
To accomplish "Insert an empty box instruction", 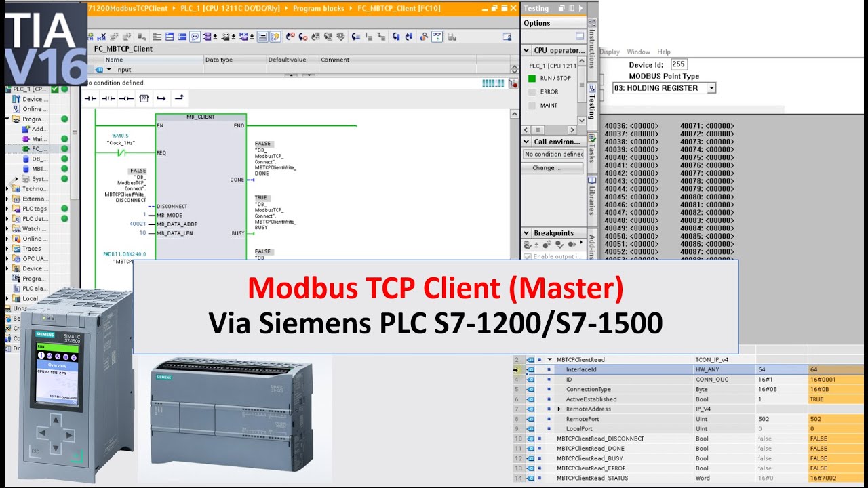I will click(144, 98).
